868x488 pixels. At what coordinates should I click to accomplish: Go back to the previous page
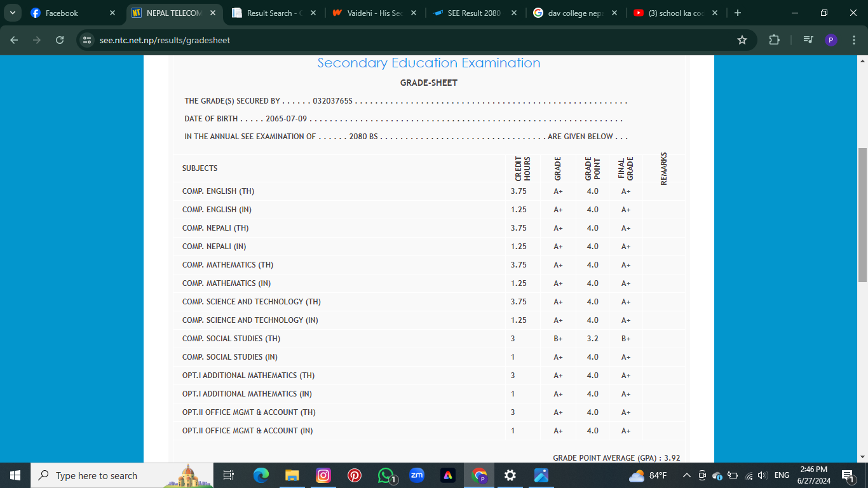[x=14, y=40]
